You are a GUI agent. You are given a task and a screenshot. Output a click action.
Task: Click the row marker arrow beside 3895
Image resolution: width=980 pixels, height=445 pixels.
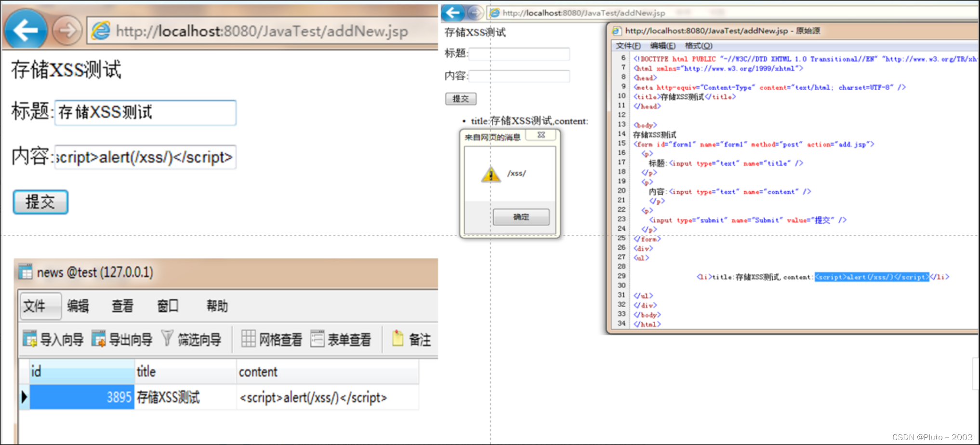click(24, 397)
